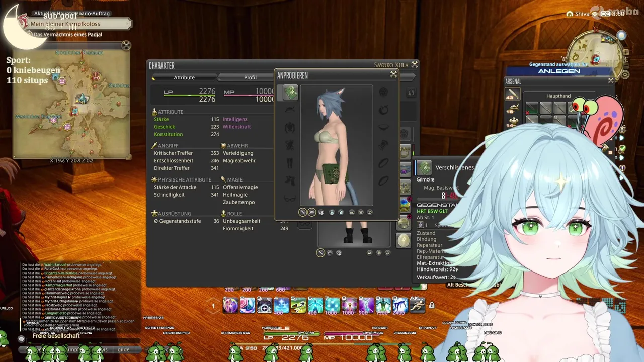Click the Geschick attribute
Image resolution: width=644 pixels, height=362 pixels.
pos(165,127)
